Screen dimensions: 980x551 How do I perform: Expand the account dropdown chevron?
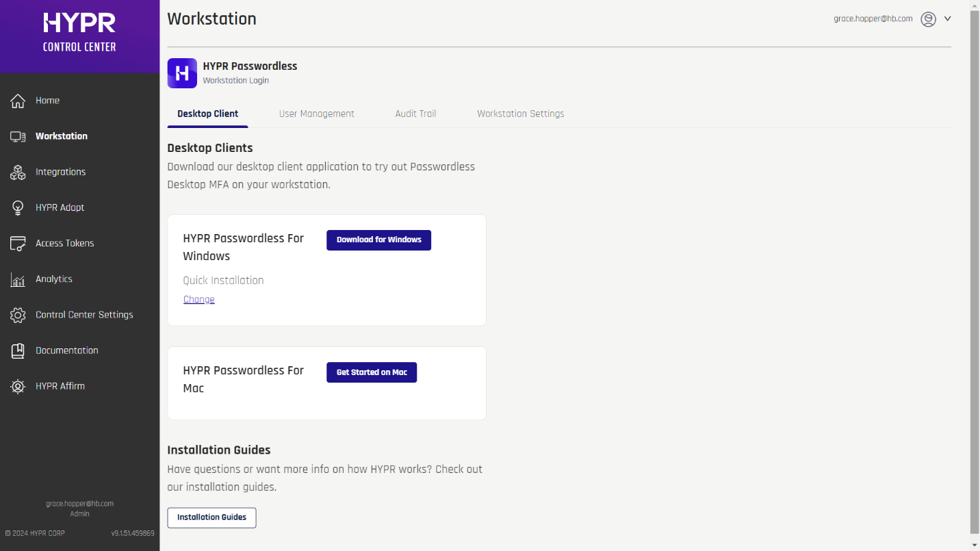[x=947, y=18]
